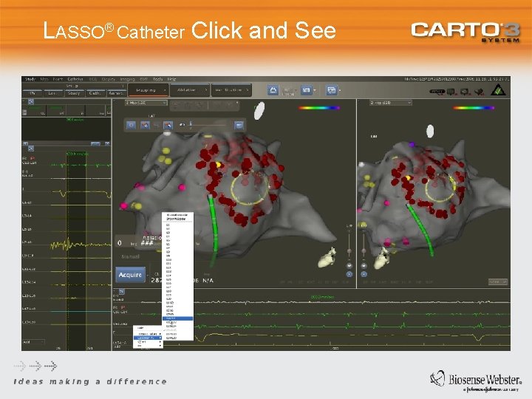
Task: Click the right grey round button below sliders
Action: coord(364,266)
